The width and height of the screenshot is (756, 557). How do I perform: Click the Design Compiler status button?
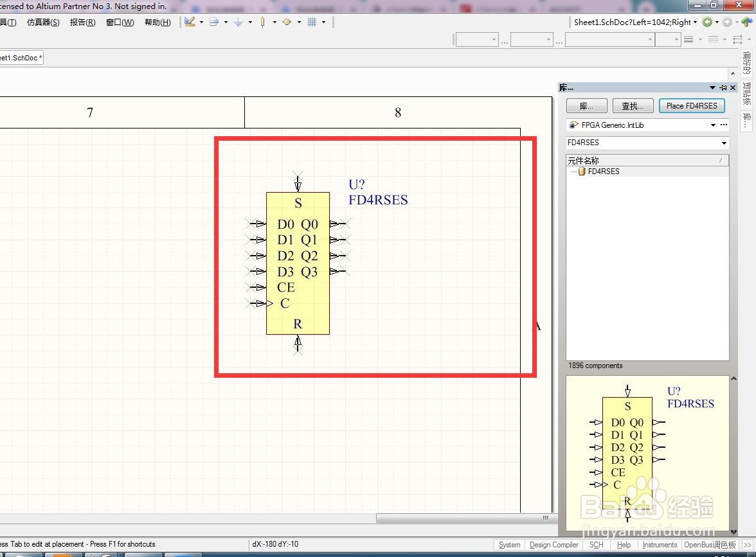[x=554, y=545]
